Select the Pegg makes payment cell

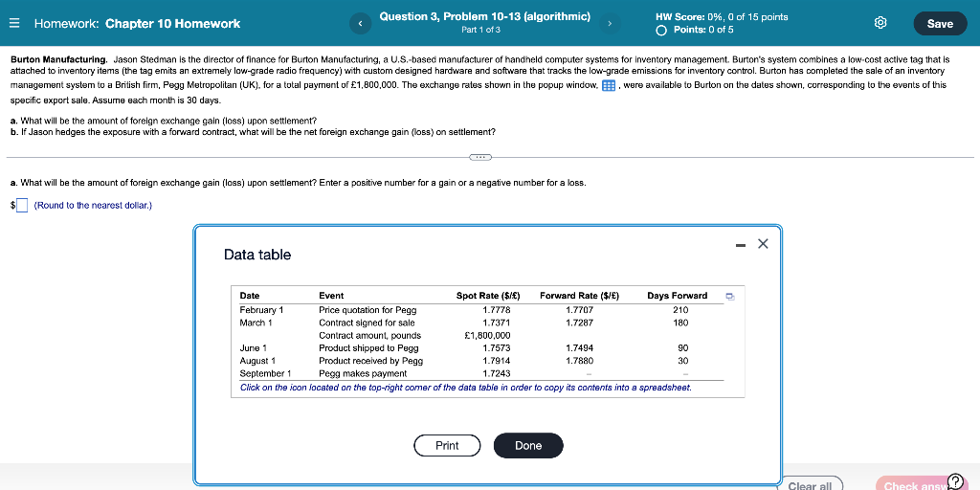[363, 374]
